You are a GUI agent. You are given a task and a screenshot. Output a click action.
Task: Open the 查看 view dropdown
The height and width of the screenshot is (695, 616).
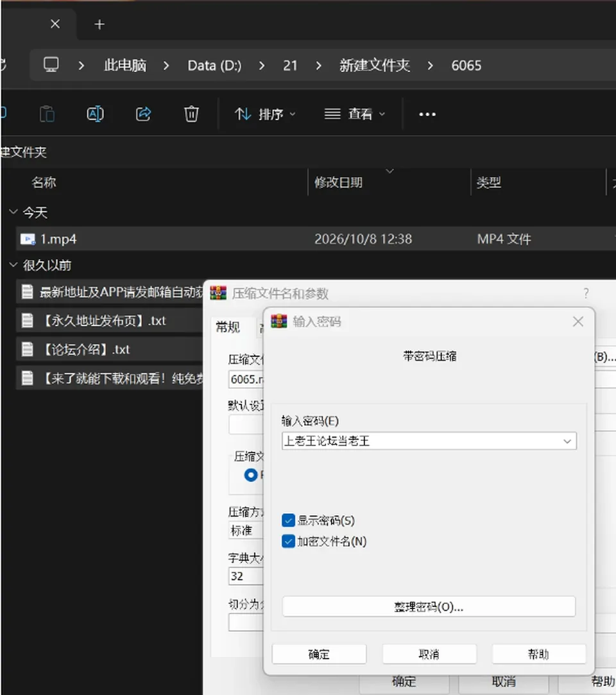[355, 114]
